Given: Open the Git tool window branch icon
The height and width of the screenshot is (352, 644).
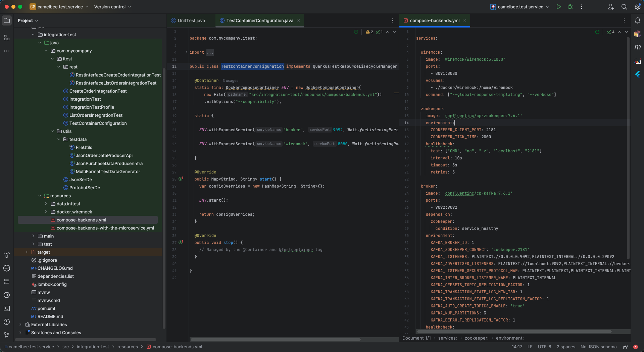Looking at the screenshot, I should pyautogui.click(x=7, y=335).
